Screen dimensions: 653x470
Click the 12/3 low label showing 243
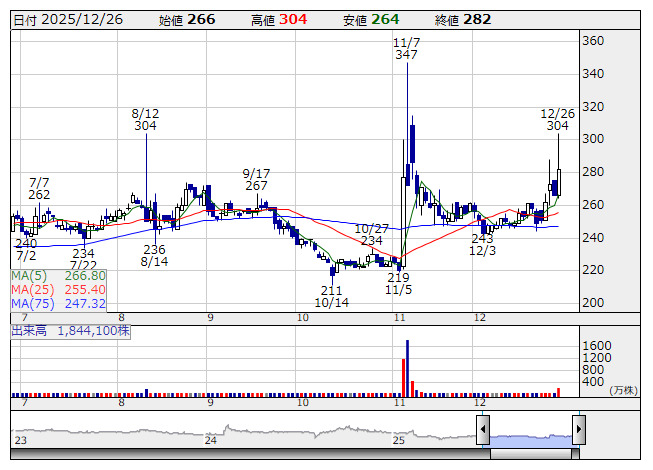pyautogui.click(x=483, y=245)
